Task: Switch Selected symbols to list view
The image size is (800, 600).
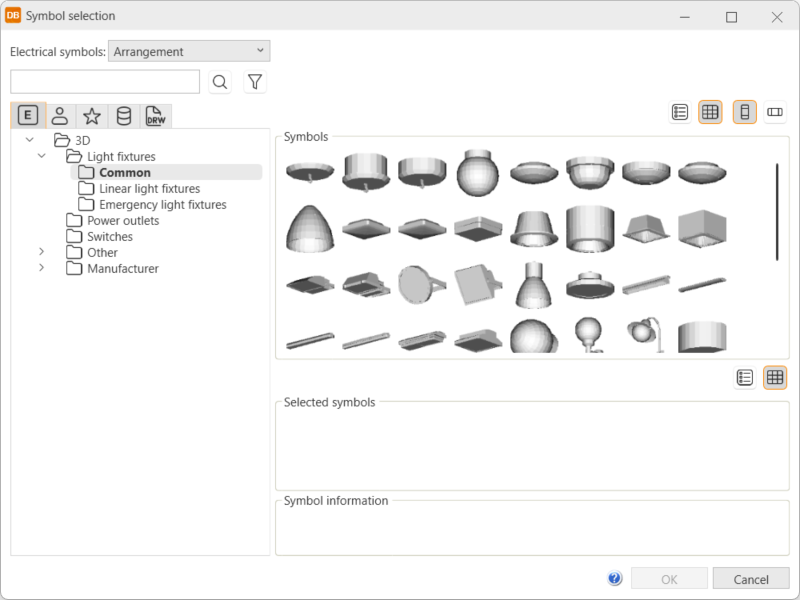Action: pos(744,377)
